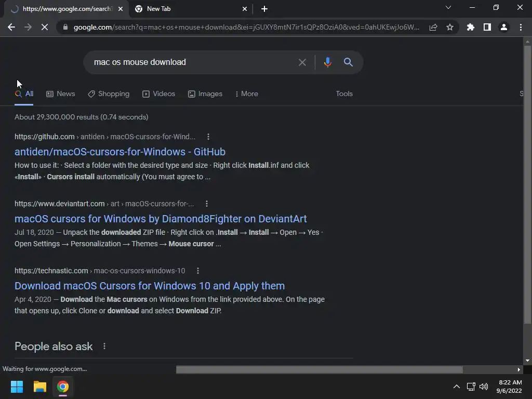The image size is (532, 399).
Task: Click the About 29,300,000 results text
Action: 82,117
